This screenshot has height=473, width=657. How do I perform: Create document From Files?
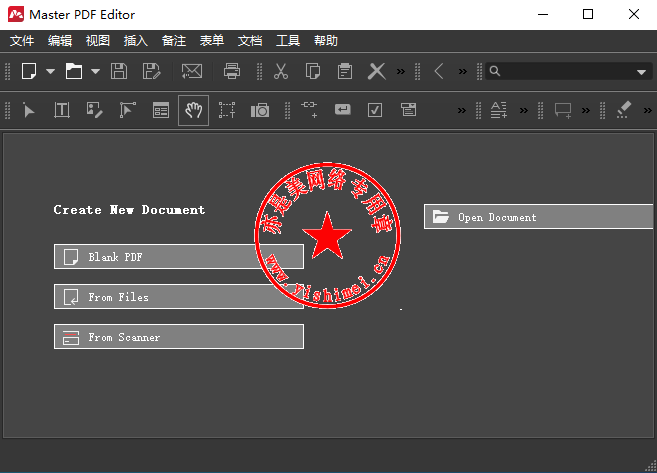(179, 297)
